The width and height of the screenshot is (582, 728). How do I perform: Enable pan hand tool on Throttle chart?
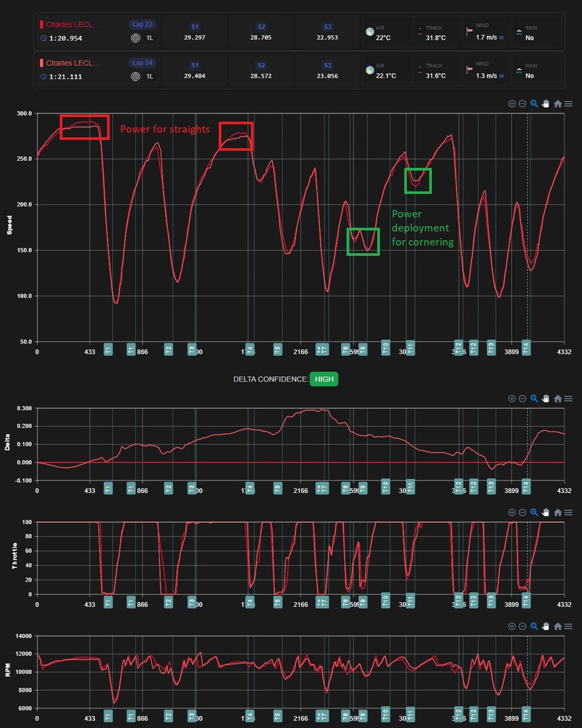(x=546, y=513)
